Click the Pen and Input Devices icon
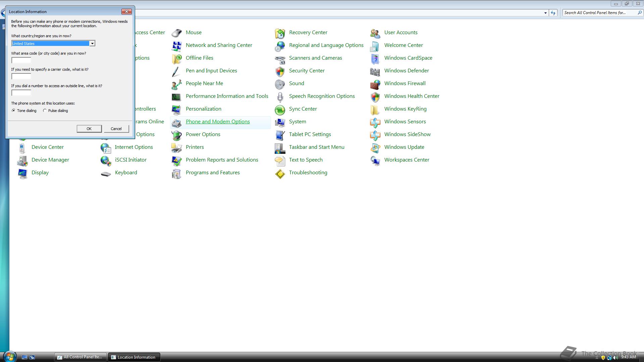Screen dimensions: 644x362 tap(176, 71)
